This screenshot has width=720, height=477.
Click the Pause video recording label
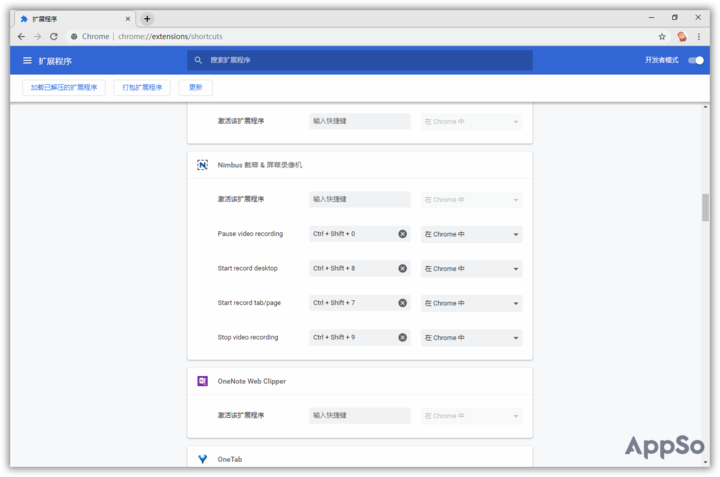pos(250,234)
